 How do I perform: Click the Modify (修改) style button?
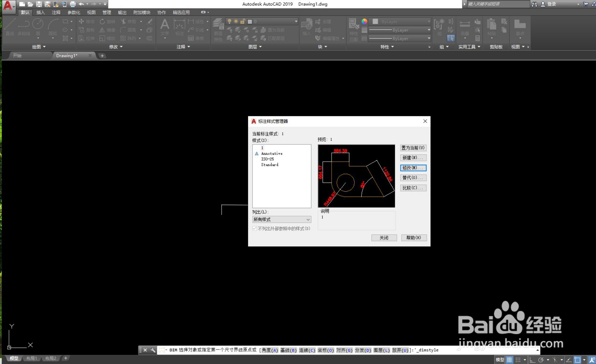point(413,168)
